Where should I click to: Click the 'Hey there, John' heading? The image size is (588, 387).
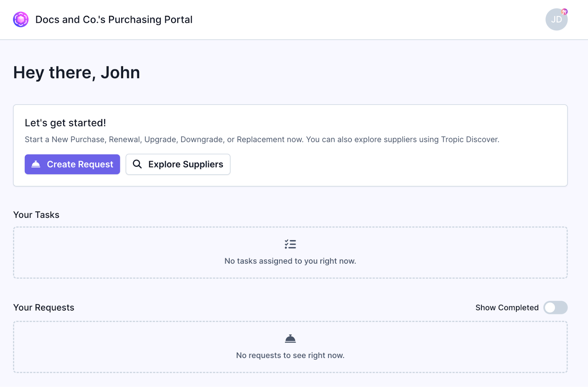(x=76, y=72)
